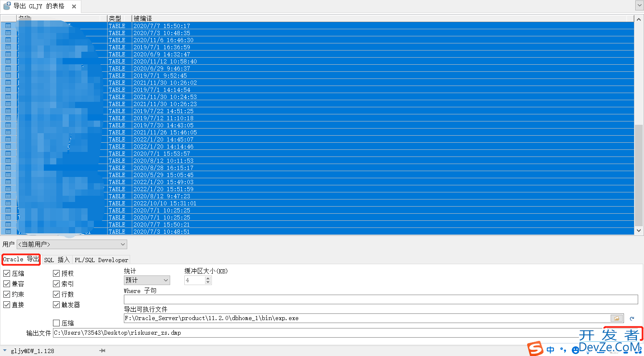Toggle the 直接 checkbox
The image size is (644, 356).
(7, 305)
